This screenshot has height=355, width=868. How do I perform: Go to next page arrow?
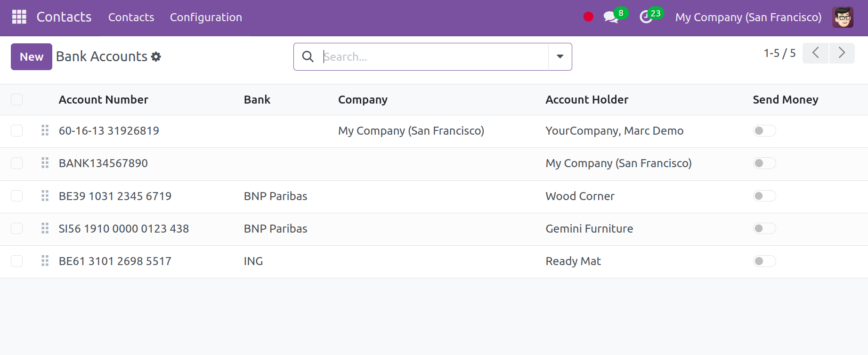coord(842,53)
